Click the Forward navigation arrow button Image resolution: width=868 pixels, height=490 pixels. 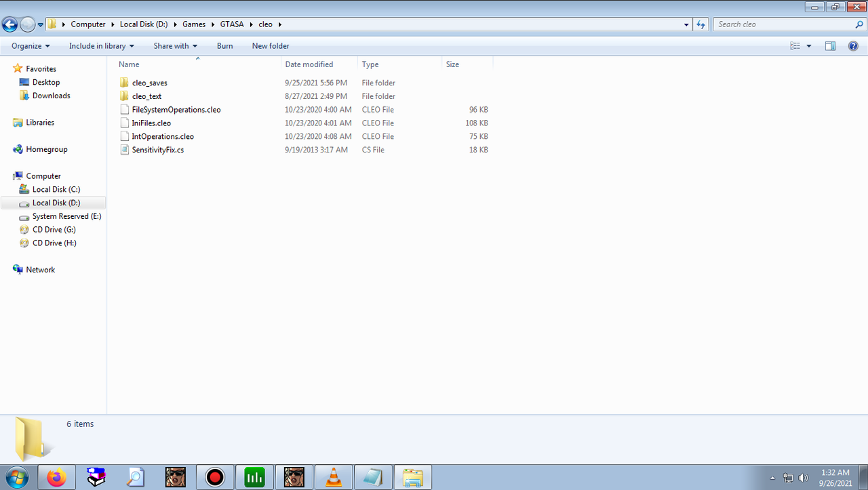(x=28, y=24)
